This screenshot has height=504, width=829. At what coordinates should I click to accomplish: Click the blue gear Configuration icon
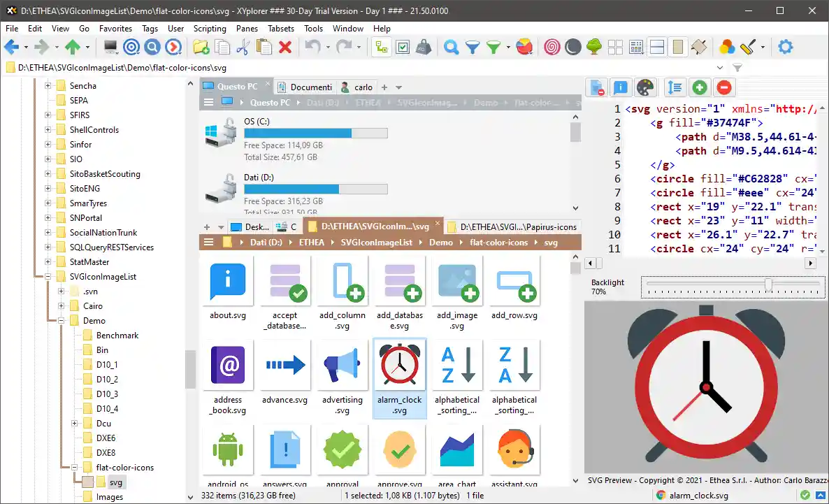(x=786, y=47)
